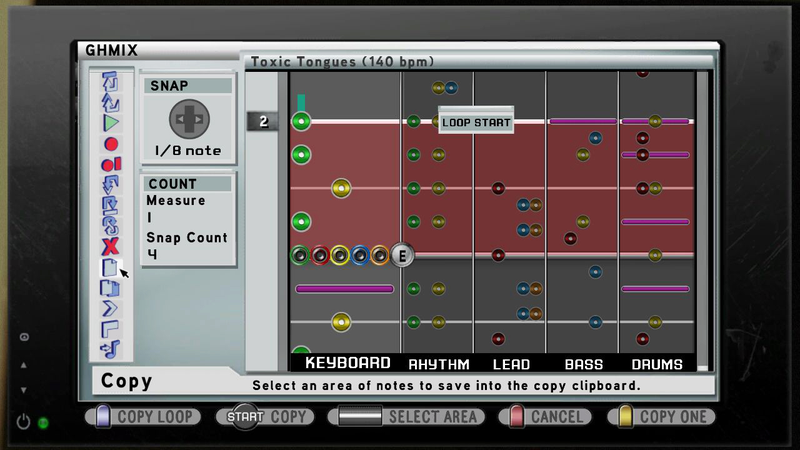This screenshot has height=450, width=800.
Task: Click the Snap Count label
Action: tap(187, 238)
